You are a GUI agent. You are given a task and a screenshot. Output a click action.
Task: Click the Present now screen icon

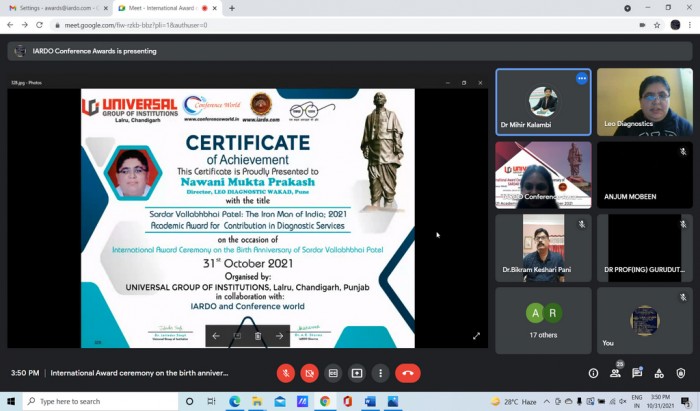[x=357, y=373]
